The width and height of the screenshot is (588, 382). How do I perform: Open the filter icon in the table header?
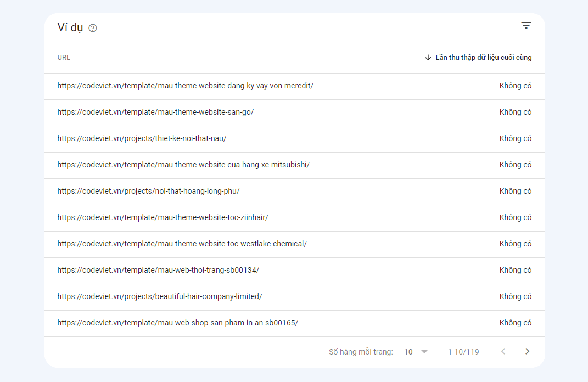(x=526, y=25)
